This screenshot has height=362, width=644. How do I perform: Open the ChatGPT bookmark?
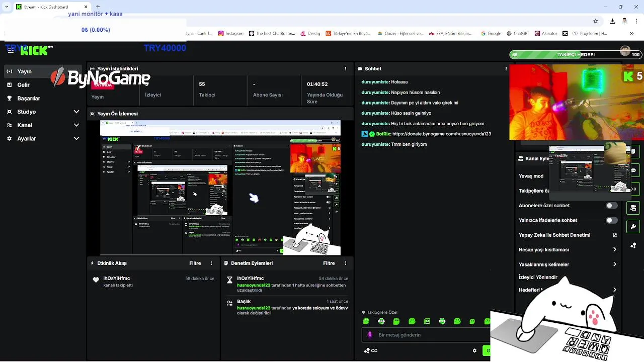pyautogui.click(x=518, y=34)
